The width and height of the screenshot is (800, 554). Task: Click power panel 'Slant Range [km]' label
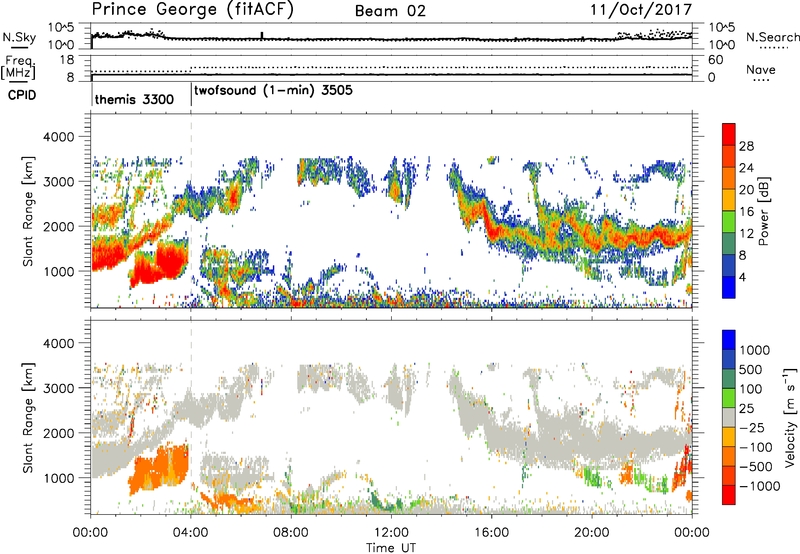point(28,211)
